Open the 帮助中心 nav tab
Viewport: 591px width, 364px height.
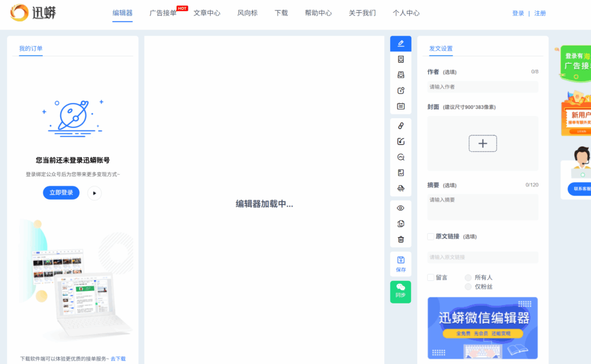click(318, 13)
